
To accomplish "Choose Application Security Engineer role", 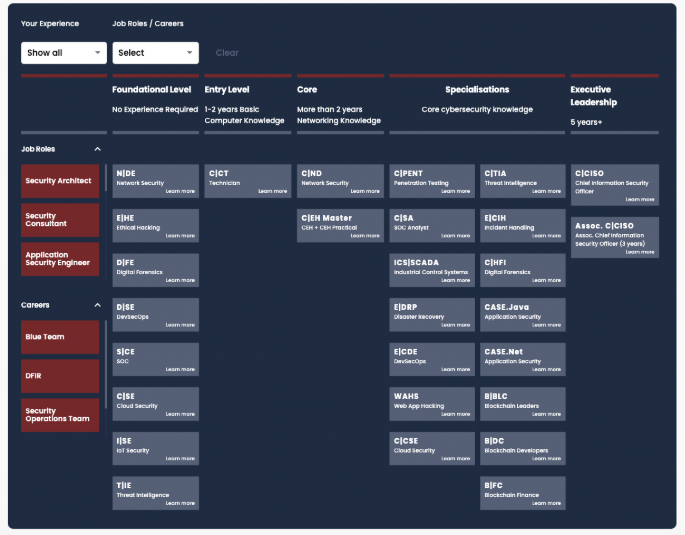I will tap(60, 259).
